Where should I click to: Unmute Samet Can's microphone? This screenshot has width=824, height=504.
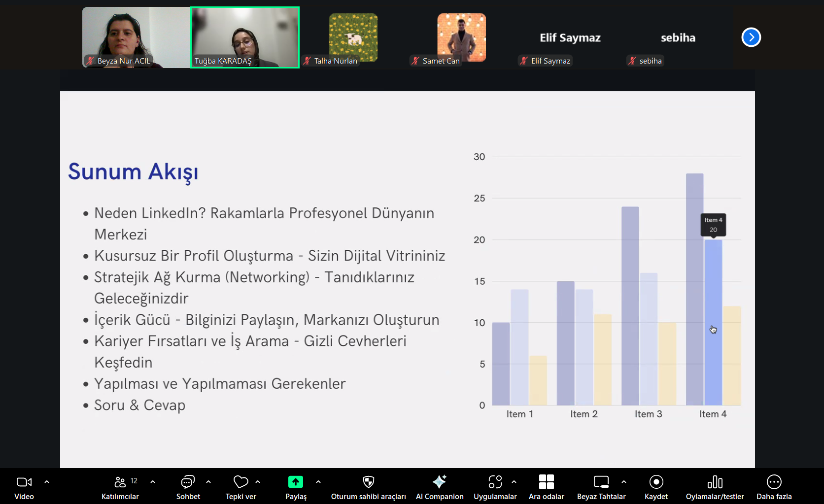(414, 61)
